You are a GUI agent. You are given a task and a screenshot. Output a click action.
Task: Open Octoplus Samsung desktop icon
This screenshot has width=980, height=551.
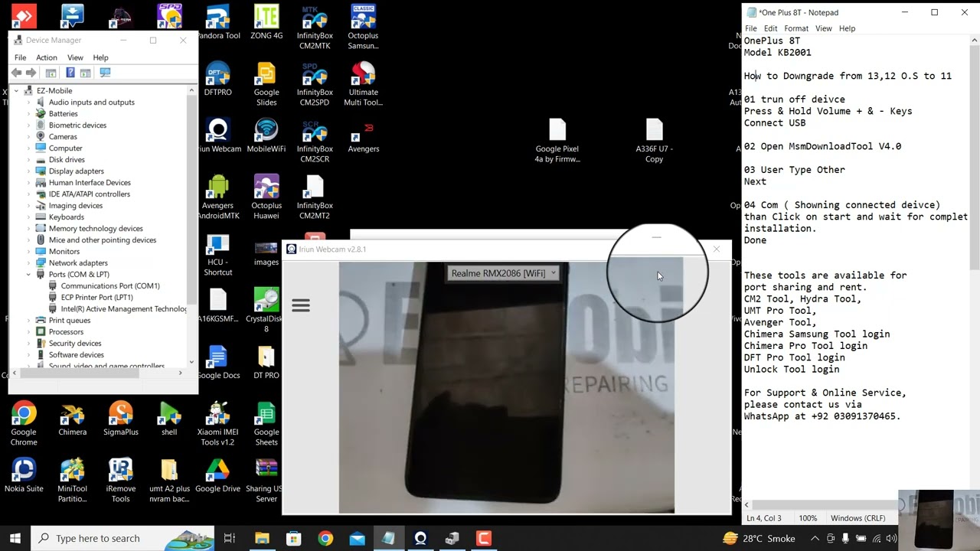click(363, 28)
